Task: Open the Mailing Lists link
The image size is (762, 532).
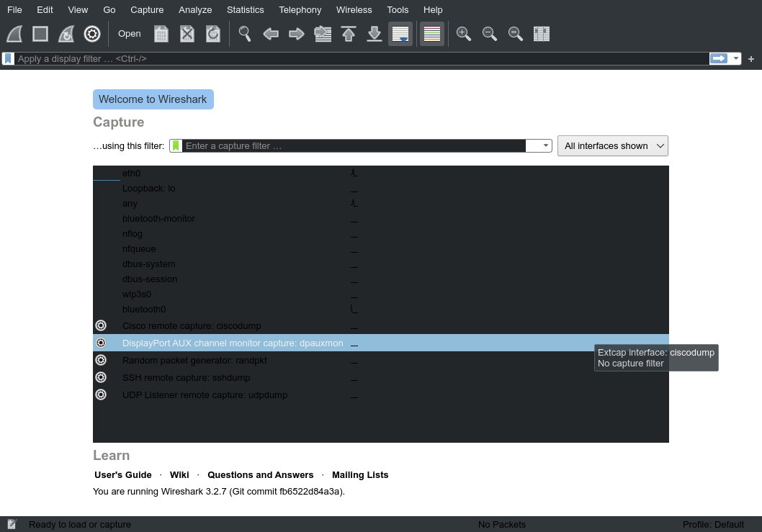Action: tap(360, 474)
